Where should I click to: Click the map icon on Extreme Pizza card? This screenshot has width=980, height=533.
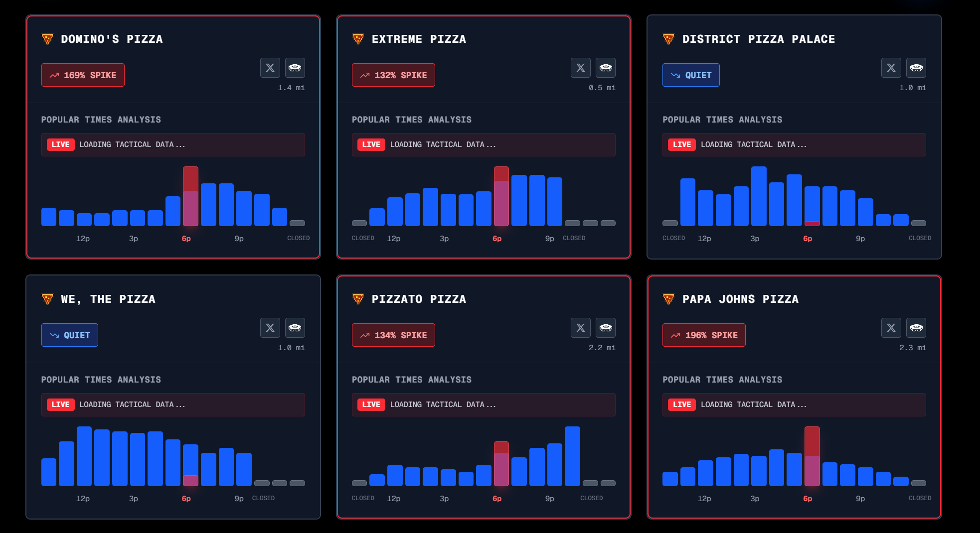pos(606,68)
